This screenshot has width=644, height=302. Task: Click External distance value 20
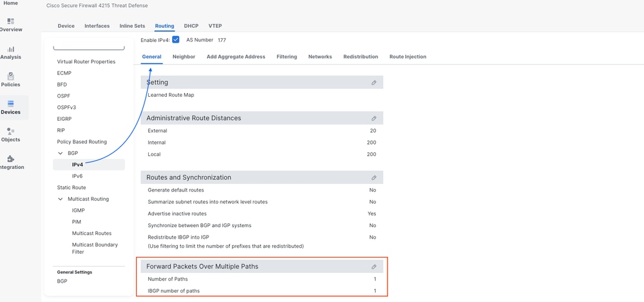tap(373, 130)
